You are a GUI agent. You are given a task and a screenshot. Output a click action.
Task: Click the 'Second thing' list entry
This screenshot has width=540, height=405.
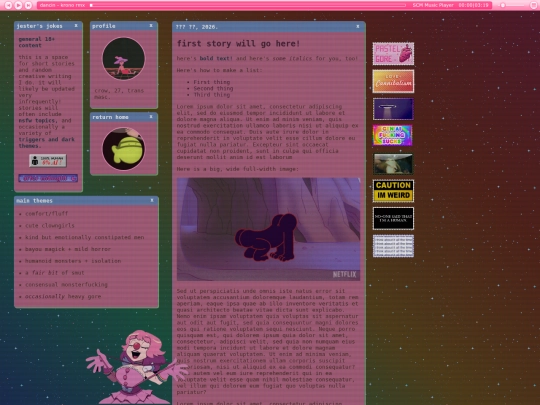tap(213, 88)
